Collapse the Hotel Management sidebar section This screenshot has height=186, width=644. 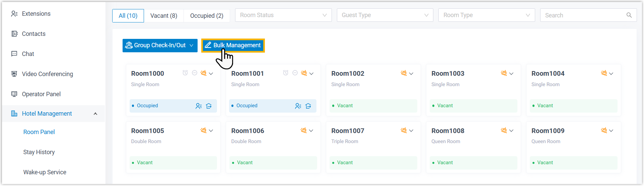[x=95, y=114]
